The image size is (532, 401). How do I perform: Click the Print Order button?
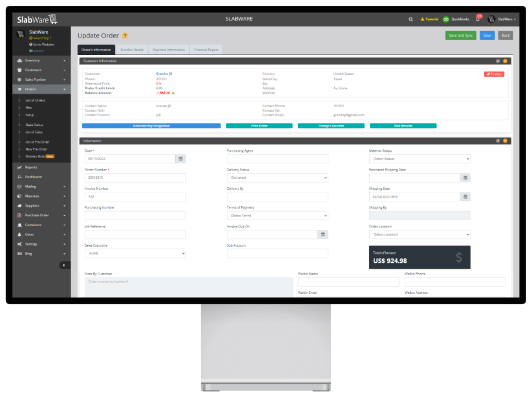[x=259, y=126]
